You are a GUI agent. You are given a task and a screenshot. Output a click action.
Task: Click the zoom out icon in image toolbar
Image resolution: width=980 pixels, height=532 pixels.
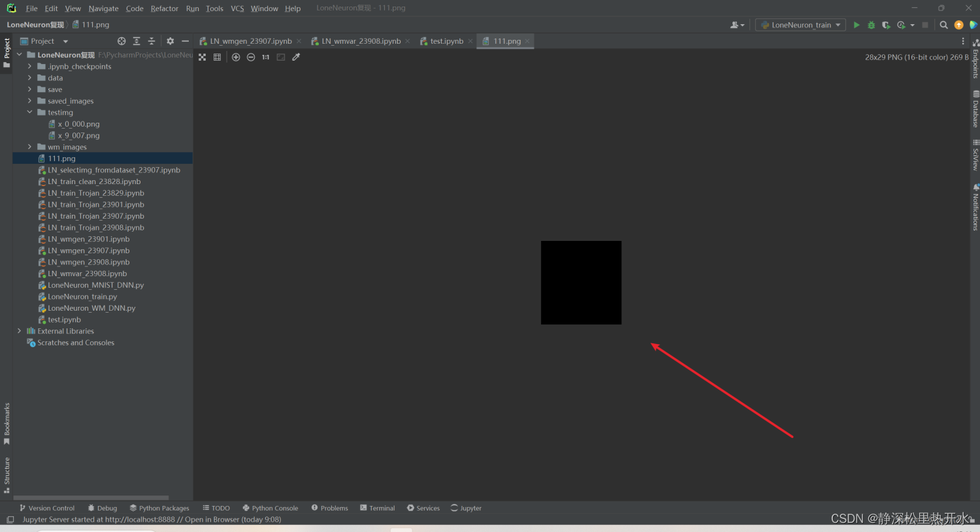point(251,57)
